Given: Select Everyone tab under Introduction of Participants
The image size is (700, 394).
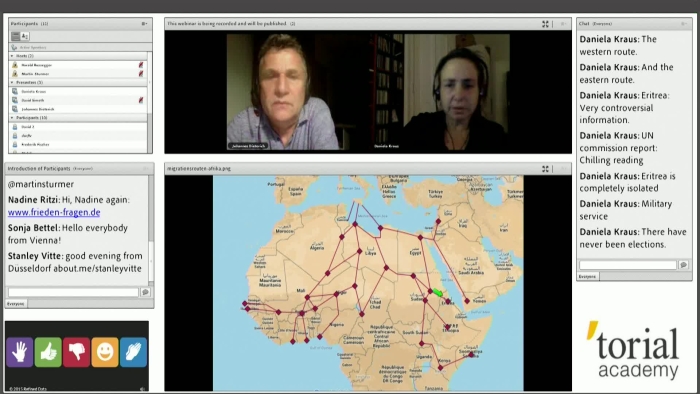Looking at the screenshot, I should 16,304.
